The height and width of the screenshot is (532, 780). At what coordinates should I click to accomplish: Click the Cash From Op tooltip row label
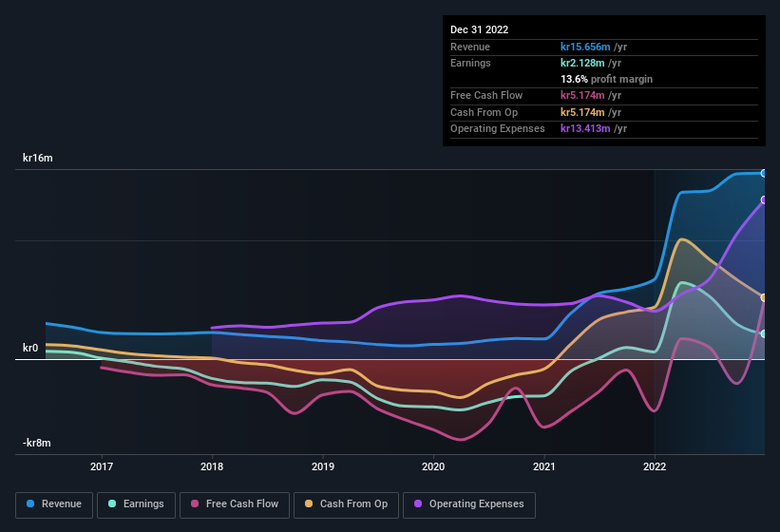click(x=484, y=112)
